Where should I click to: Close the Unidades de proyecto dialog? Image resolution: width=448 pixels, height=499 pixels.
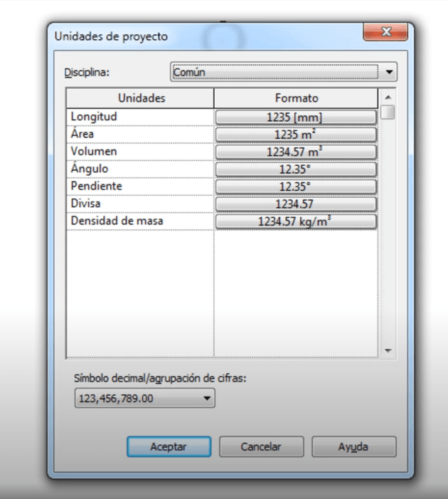pos(385,32)
